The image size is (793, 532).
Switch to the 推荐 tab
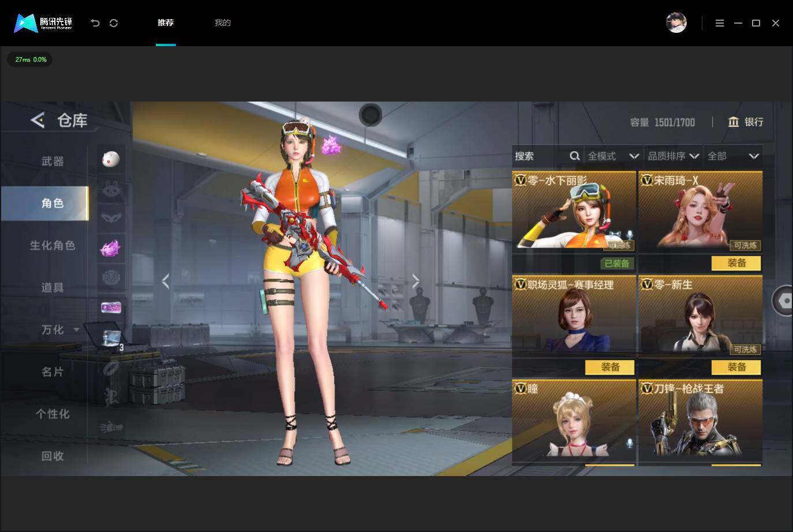pos(166,23)
